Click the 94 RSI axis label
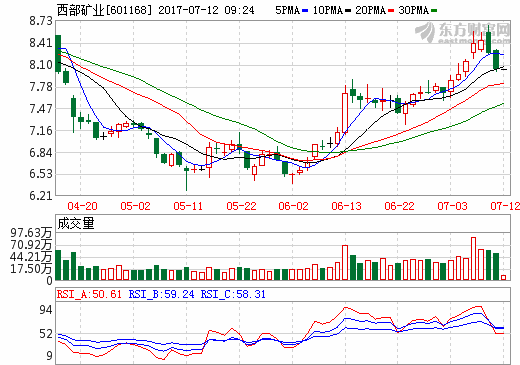Screen dimensions: 520x365 coord(46,310)
